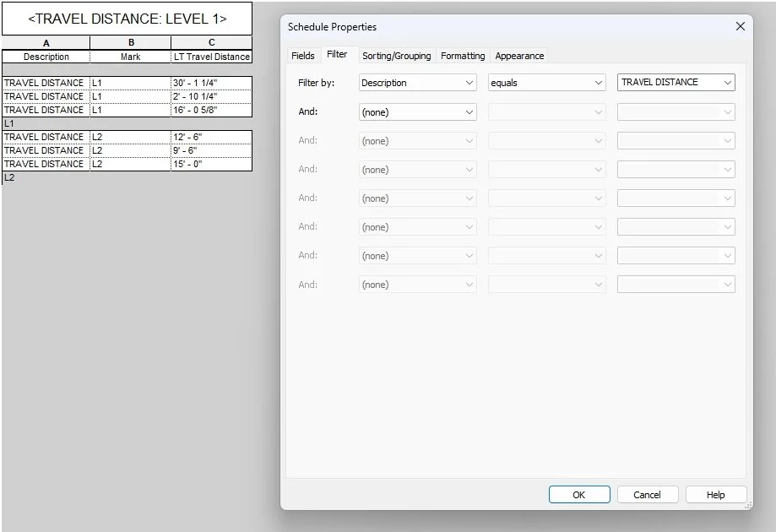Select the Filter tab
This screenshot has height=532, width=776.
pyautogui.click(x=337, y=54)
